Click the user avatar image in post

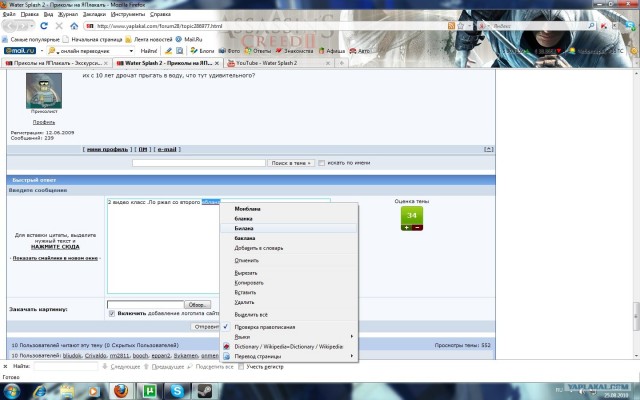click(44, 91)
